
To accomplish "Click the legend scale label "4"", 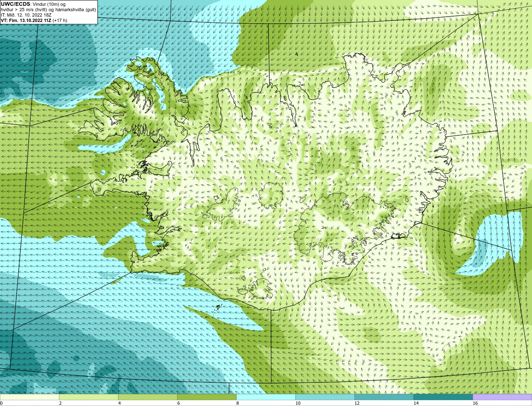I will [x=119, y=403].
